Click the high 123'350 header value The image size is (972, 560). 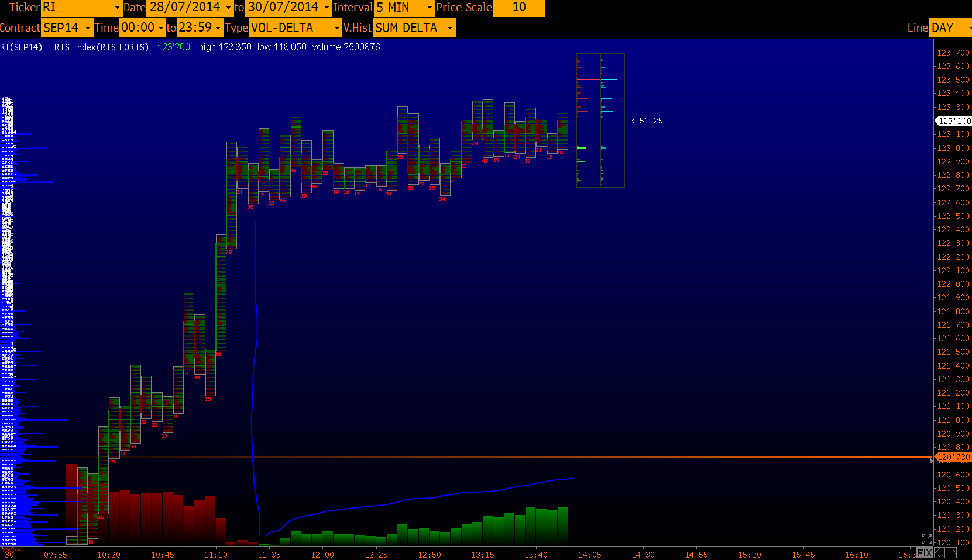(225, 47)
